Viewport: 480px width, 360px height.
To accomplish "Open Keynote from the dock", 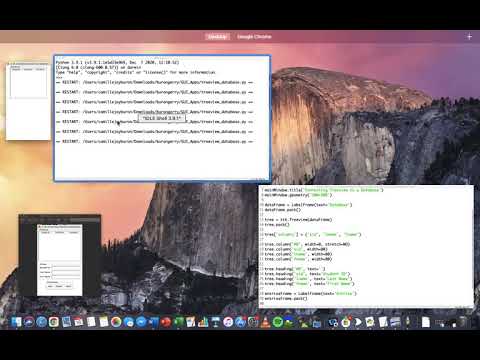I will (215, 322).
